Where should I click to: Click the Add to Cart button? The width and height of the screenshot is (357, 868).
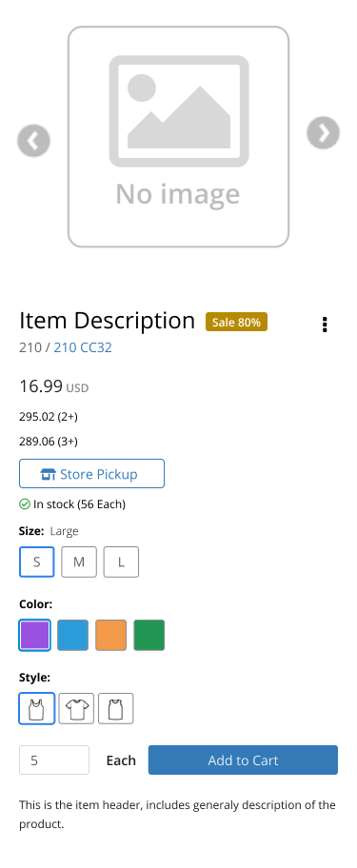tap(243, 760)
